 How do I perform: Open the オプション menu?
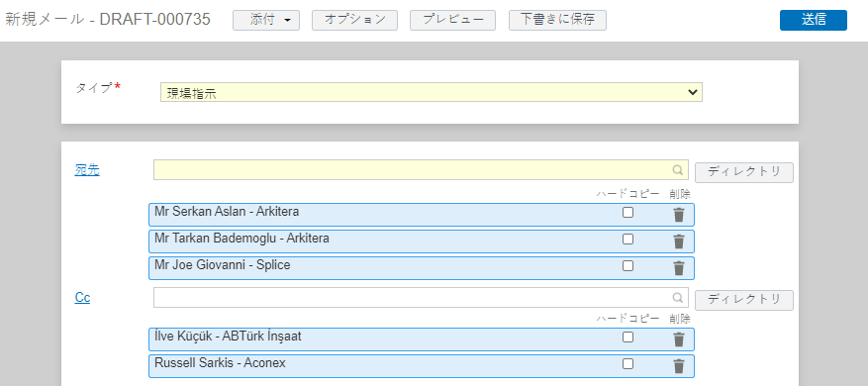click(355, 20)
